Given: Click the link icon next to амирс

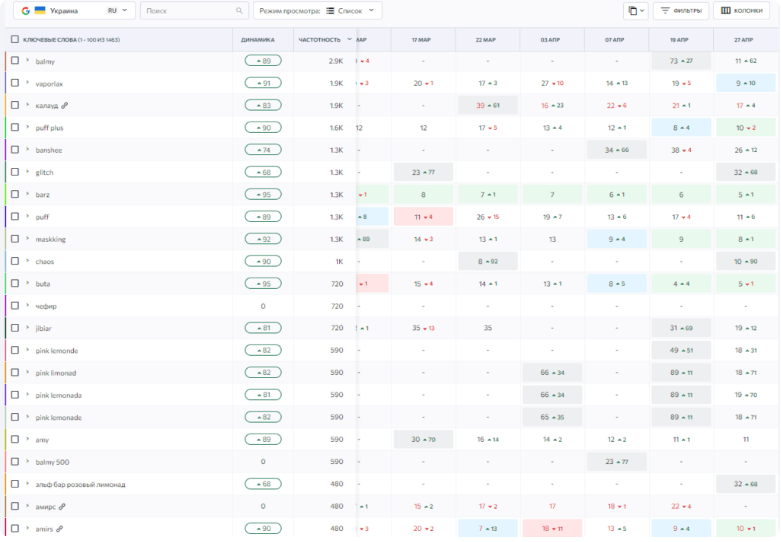Looking at the screenshot, I should pyautogui.click(x=62, y=507).
